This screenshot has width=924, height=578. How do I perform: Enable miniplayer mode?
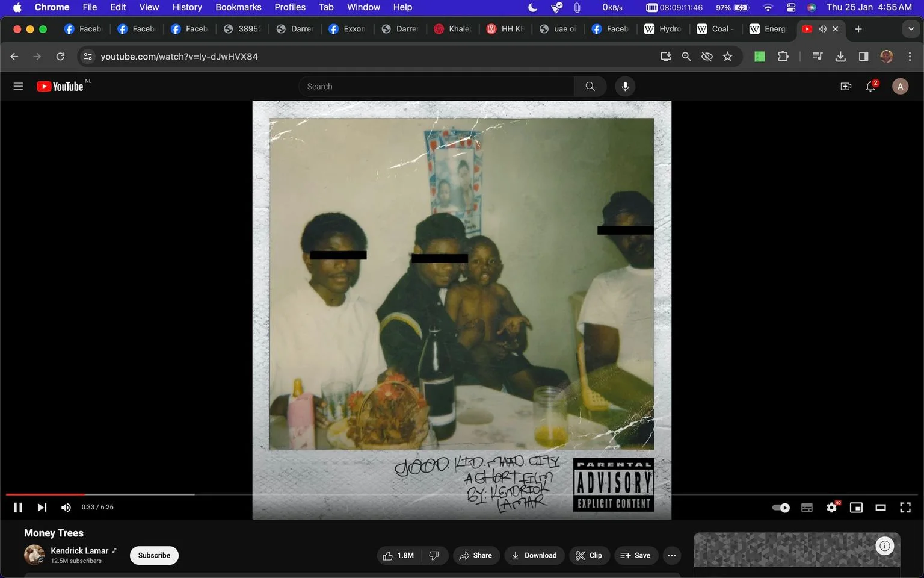click(x=856, y=508)
